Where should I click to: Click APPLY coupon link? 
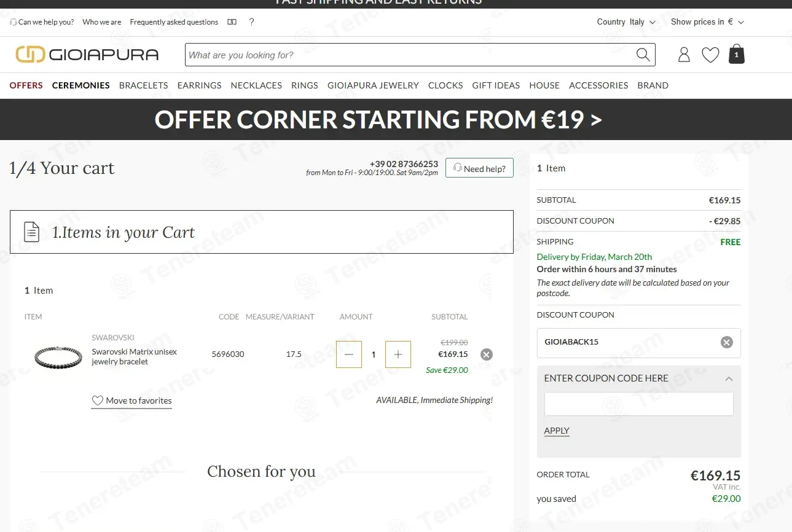coord(557,431)
